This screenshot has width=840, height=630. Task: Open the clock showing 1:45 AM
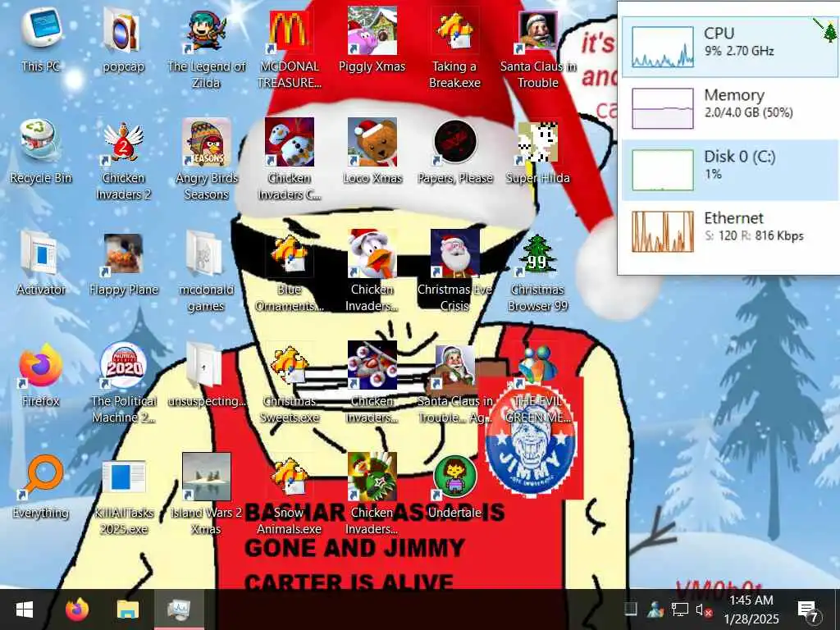tap(751, 609)
